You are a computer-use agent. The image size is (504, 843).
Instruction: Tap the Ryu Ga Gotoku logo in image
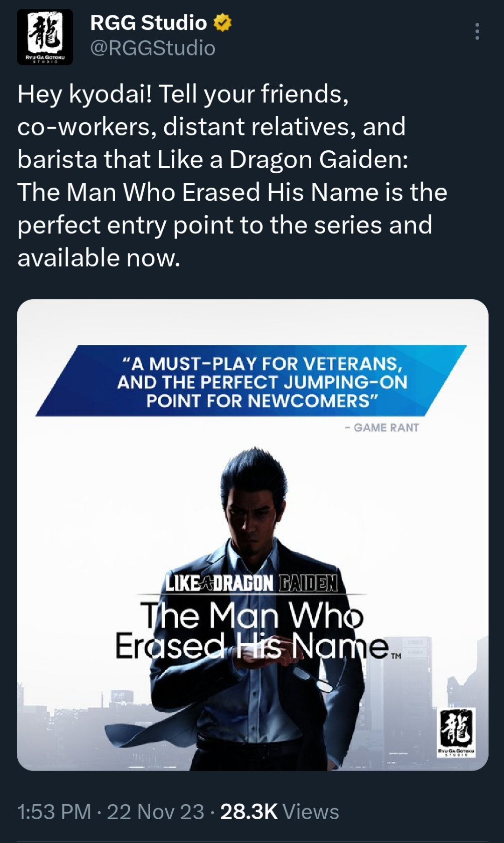click(x=456, y=732)
